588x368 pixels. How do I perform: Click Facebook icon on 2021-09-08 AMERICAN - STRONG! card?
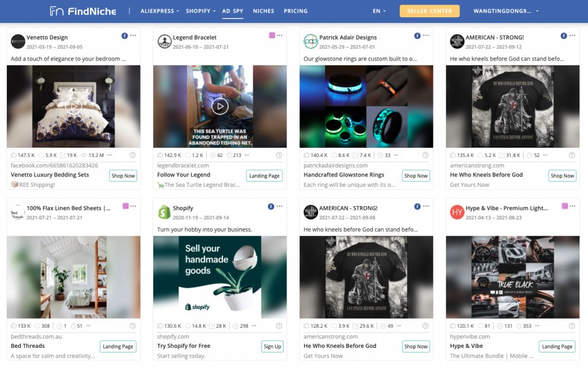coord(417,206)
